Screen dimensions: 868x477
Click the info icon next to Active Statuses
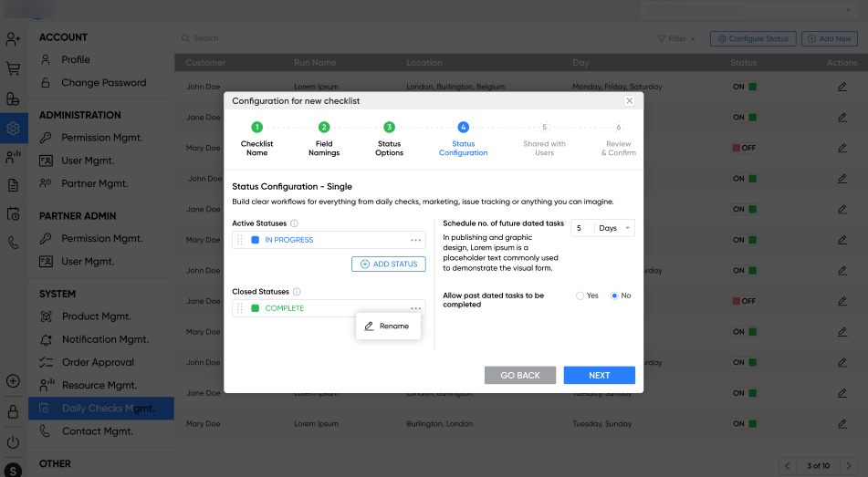295,223
